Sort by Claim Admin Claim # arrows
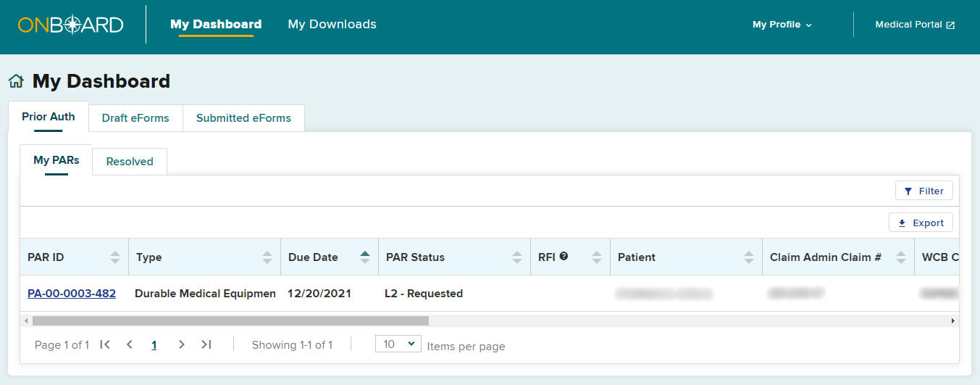This screenshot has width=980, height=385. click(x=901, y=257)
